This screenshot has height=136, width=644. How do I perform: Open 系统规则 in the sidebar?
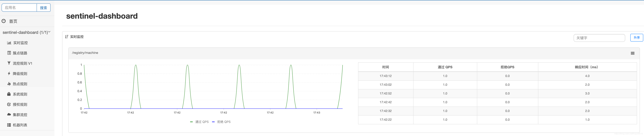click(20, 94)
